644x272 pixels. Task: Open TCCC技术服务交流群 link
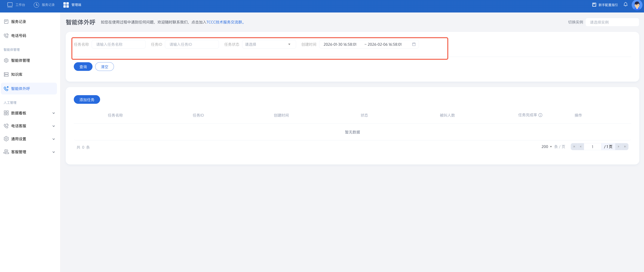click(x=224, y=22)
